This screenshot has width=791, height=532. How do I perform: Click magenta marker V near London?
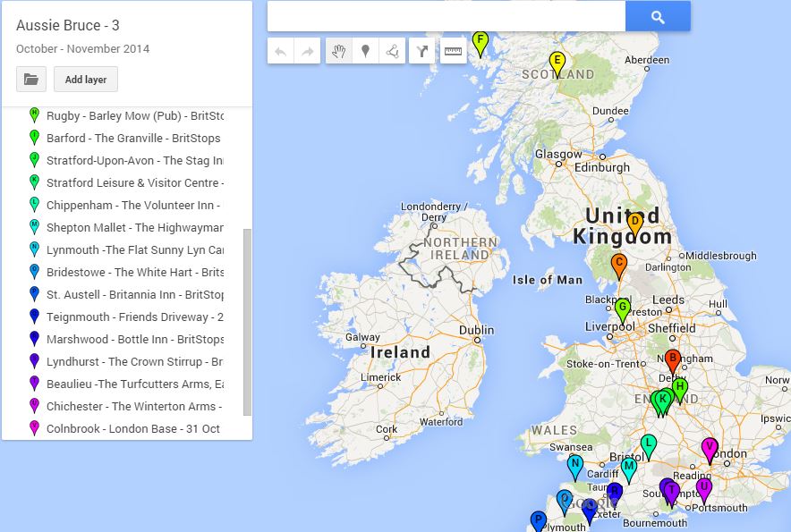[x=710, y=447]
